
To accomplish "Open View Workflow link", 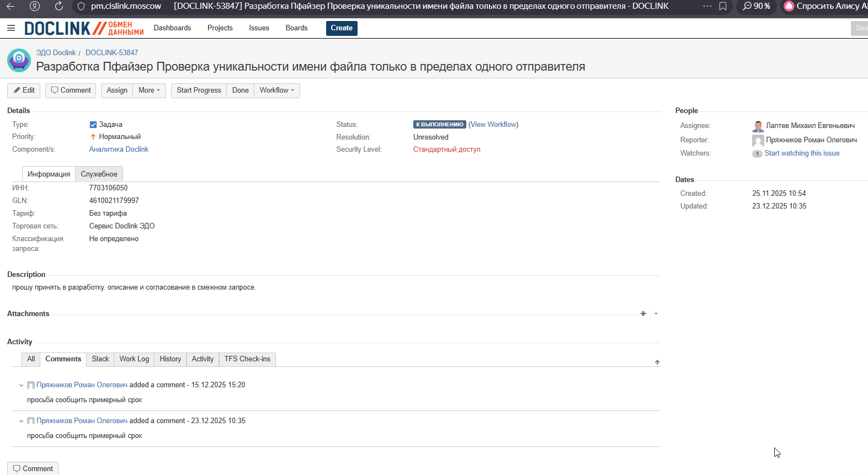I will coord(494,125).
